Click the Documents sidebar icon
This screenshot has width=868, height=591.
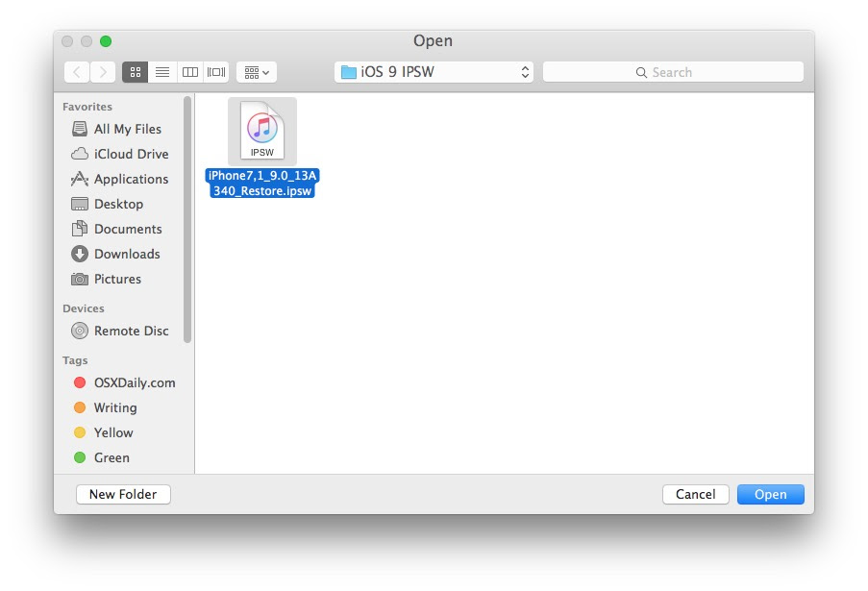point(80,229)
